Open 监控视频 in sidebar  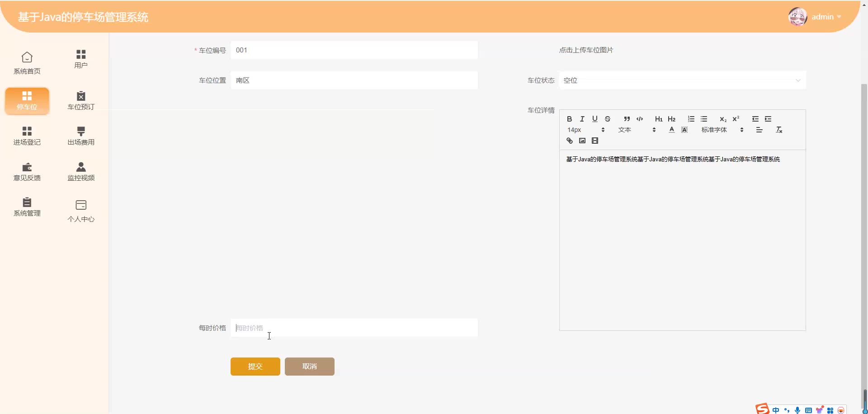tap(81, 171)
